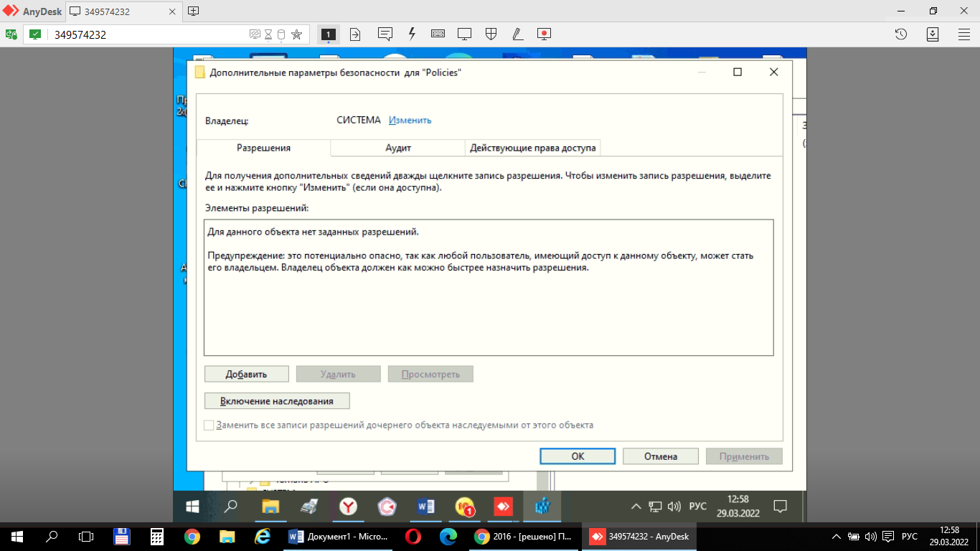Open remote Windows Start menu
Image resolution: width=980 pixels, height=551 pixels.
192,507
